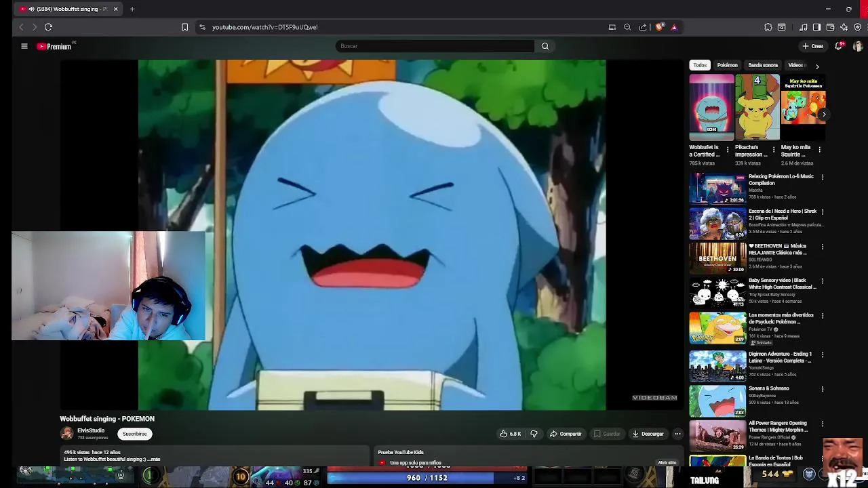This screenshot has width=868, height=488.
Task: Go back with the browser back arrow
Action: click(21, 27)
